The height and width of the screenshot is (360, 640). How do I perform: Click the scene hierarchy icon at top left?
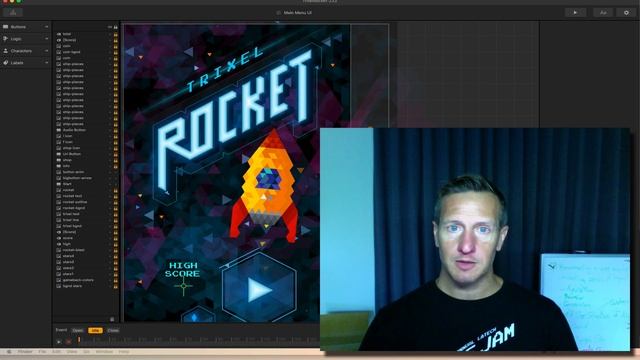[13, 13]
